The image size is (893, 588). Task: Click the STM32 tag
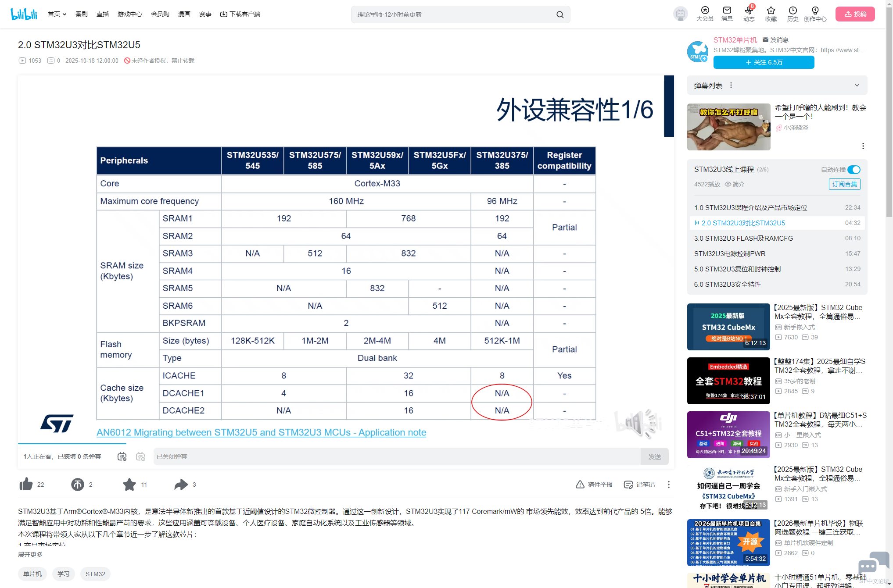pos(95,574)
